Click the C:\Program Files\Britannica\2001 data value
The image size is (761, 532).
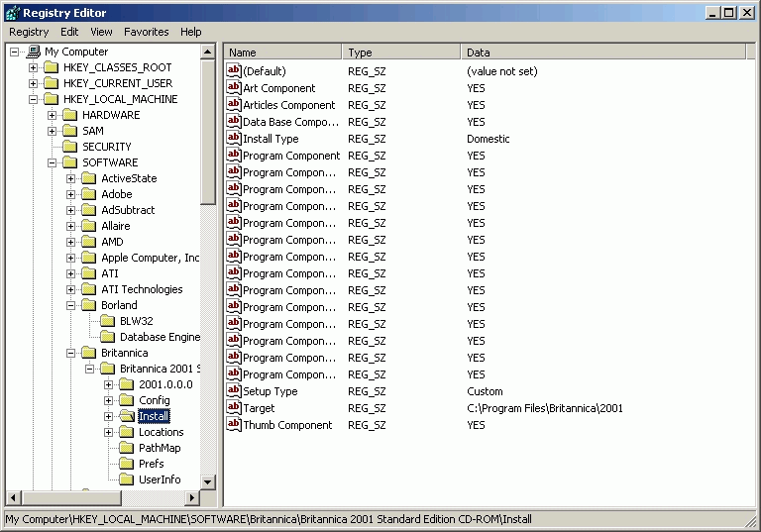pyautogui.click(x=545, y=408)
